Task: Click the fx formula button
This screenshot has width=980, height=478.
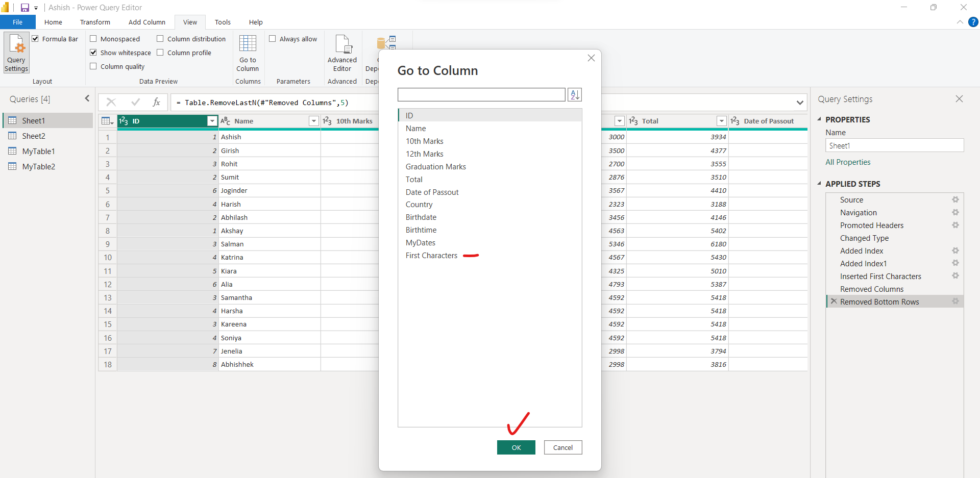Action: [x=157, y=103]
